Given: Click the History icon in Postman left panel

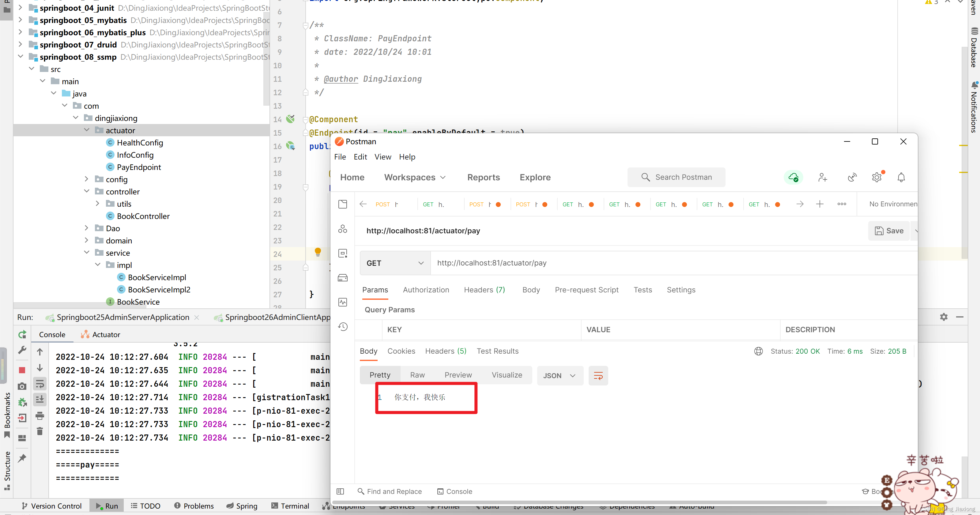Looking at the screenshot, I should (343, 326).
